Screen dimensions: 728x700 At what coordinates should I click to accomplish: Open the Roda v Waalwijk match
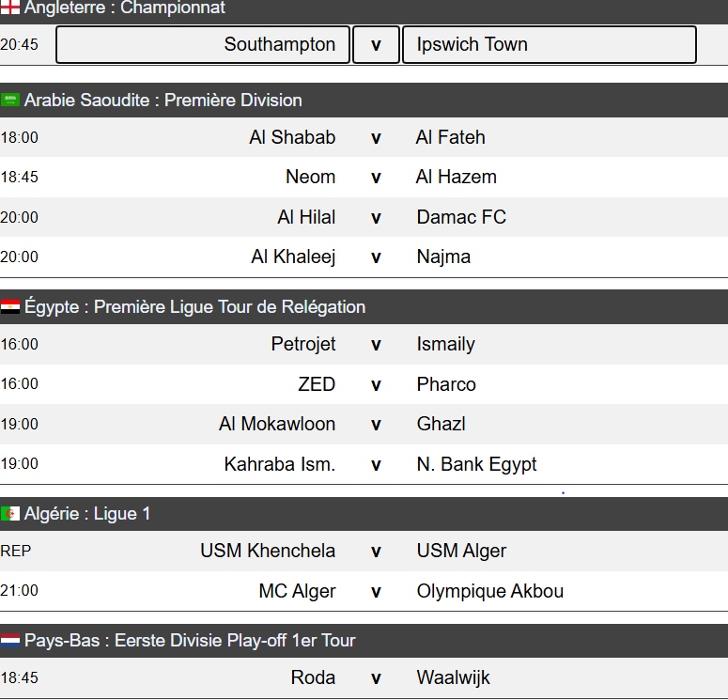(x=376, y=677)
